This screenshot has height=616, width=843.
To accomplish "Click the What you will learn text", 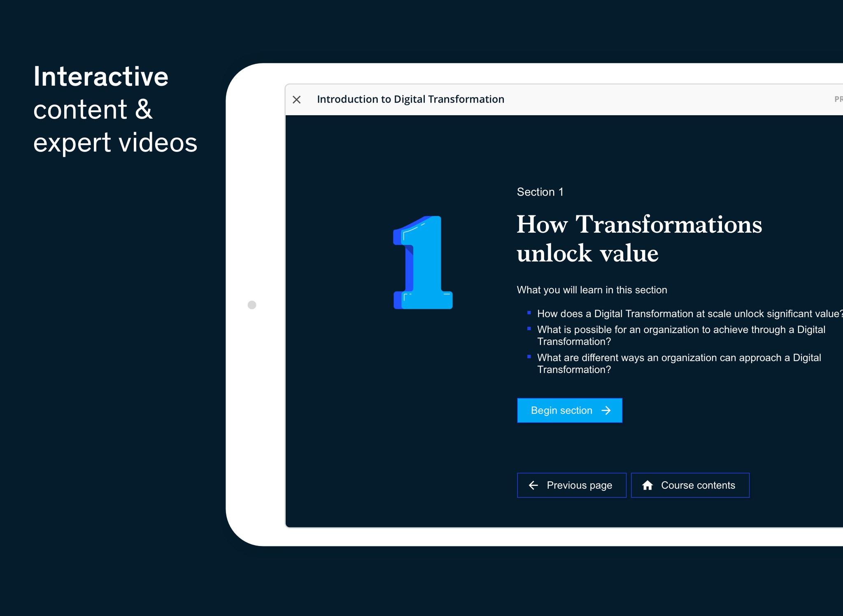I will tap(592, 290).
